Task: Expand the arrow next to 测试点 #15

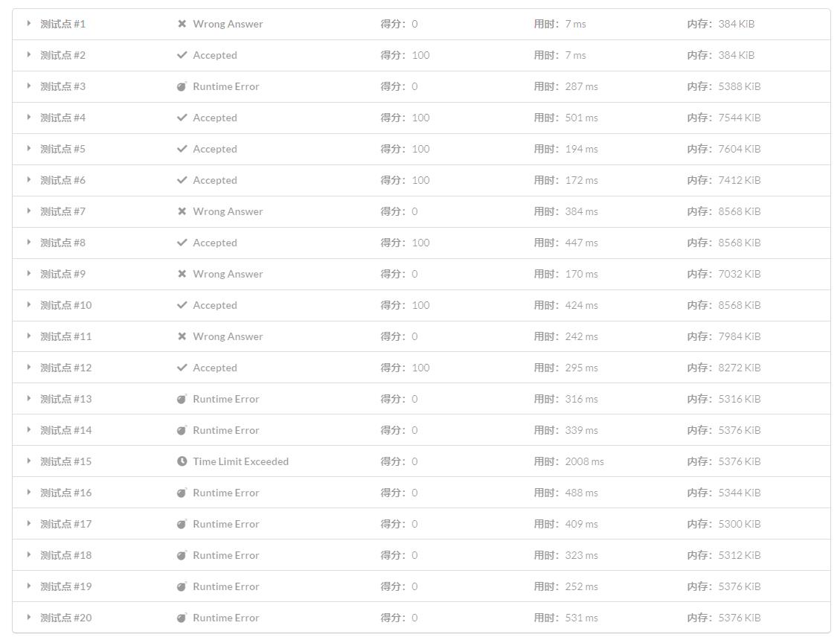Action: click(x=29, y=461)
